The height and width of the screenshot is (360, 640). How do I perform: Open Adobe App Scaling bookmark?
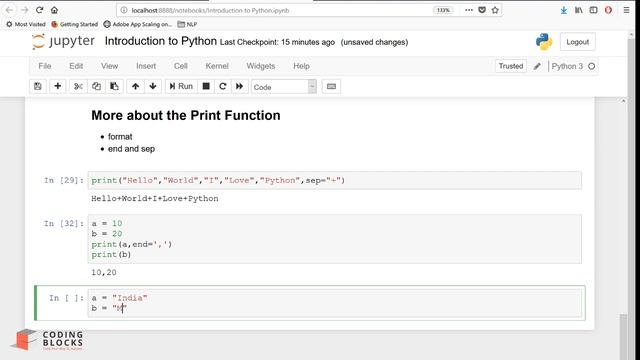point(138,24)
